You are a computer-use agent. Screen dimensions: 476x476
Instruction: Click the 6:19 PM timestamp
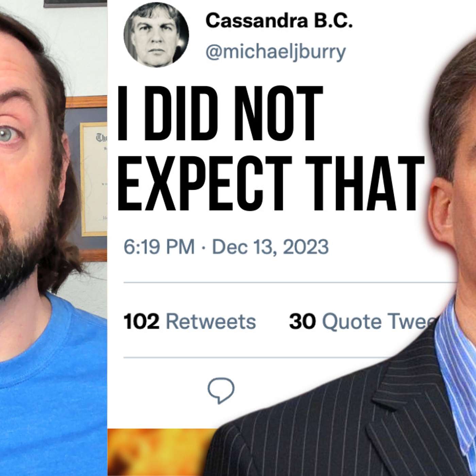pyautogui.click(x=159, y=247)
